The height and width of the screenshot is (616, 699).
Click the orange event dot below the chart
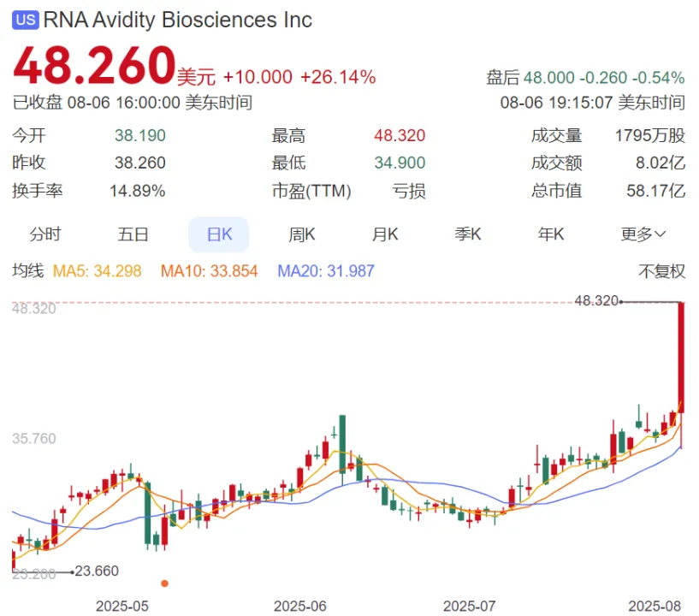[x=164, y=583]
